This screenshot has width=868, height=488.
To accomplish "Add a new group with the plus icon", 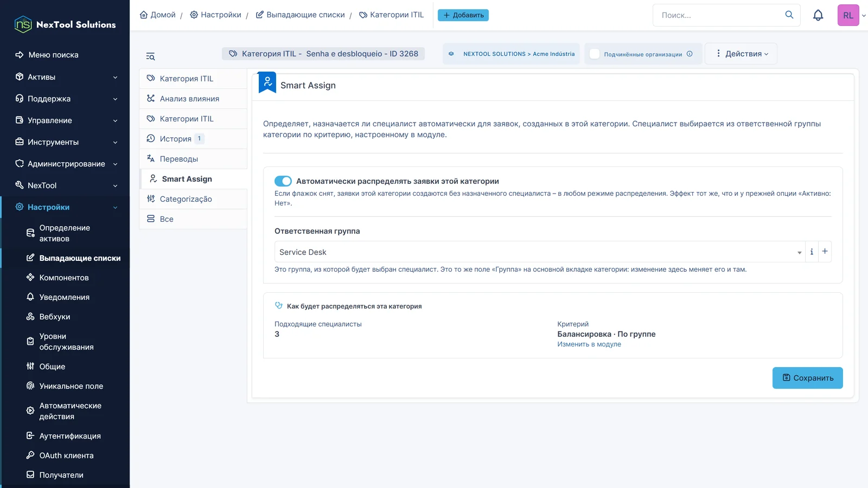I will point(825,252).
